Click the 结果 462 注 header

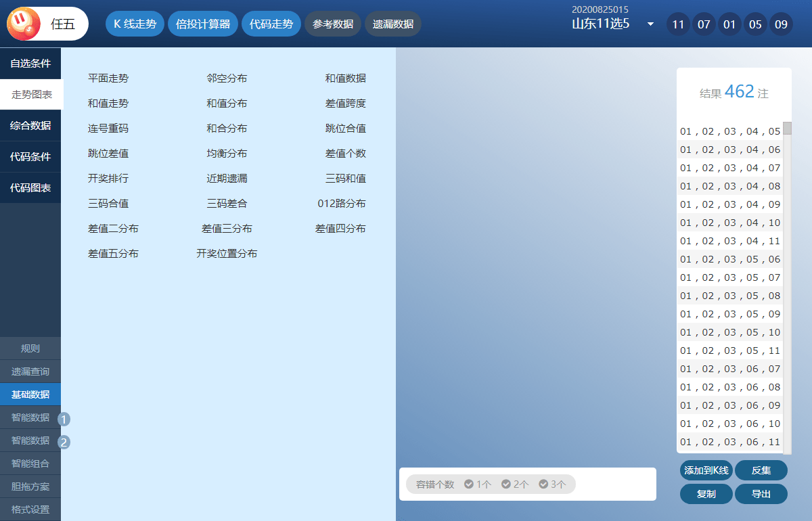point(734,92)
